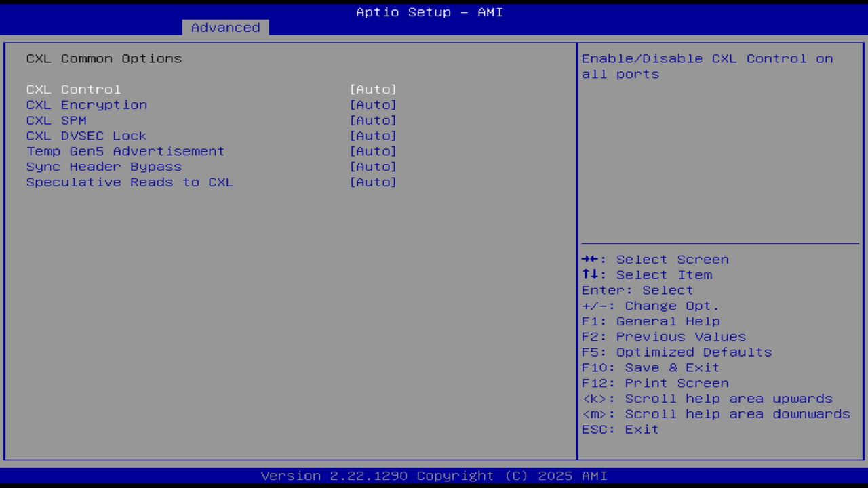Click the F5 Optimized Defaults hint
868x488 pixels.
676,352
